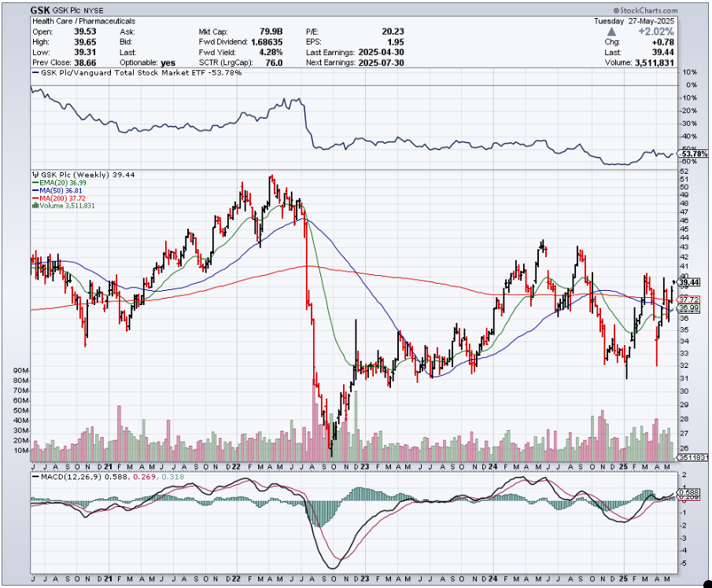The height and width of the screenshot is (588, 712).
Task: Click the Prev Close value 38.66
Action: 85,63
